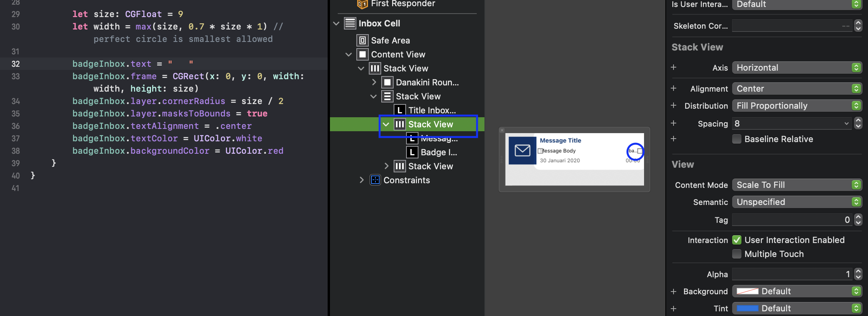Click plus button beside Alignment
The width and height of the screenshot is (868, 316).
click(674, 88)
